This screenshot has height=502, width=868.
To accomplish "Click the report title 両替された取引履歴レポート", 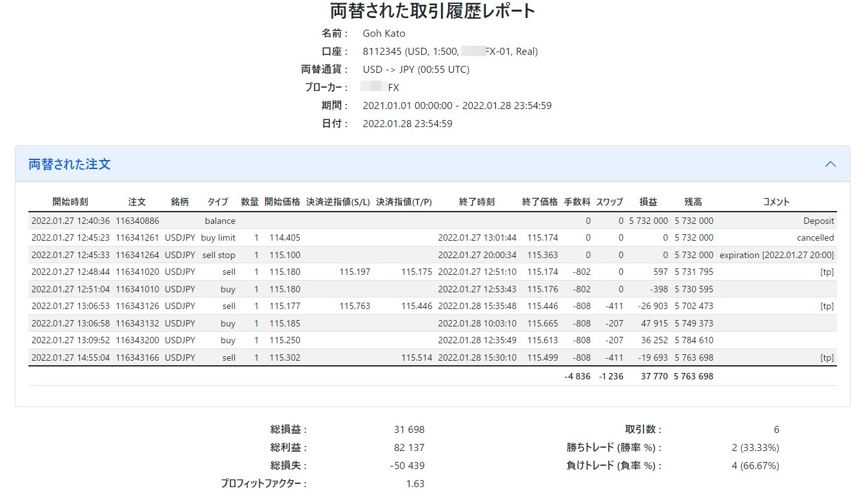I will (x=433, y=11).
